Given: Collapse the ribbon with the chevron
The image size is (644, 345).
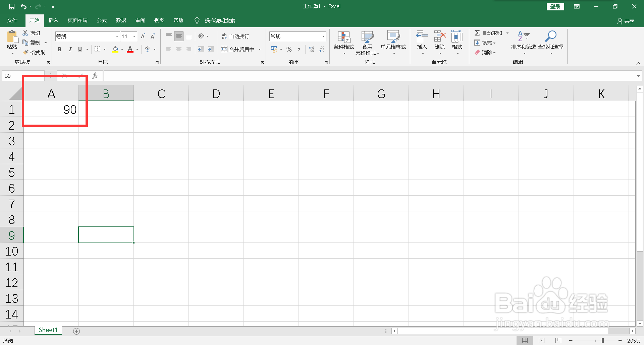Looking at the screenshot, I should point(638,63).
